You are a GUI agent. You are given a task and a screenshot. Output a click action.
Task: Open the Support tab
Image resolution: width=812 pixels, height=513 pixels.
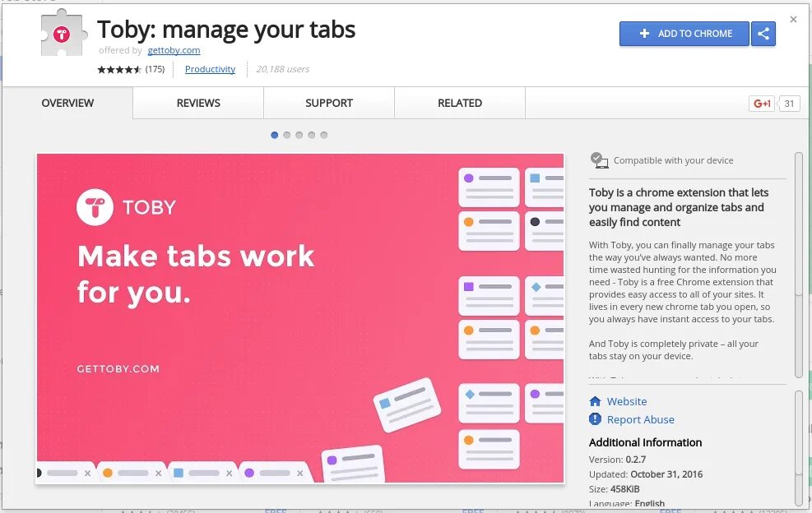[329, 103]
